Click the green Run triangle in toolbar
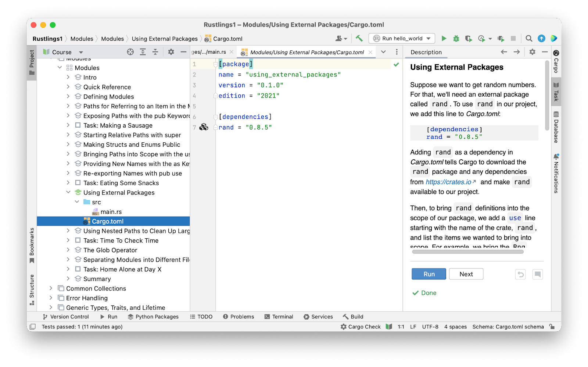This screenshot has height=367, width=588. [x=444, y=39]
